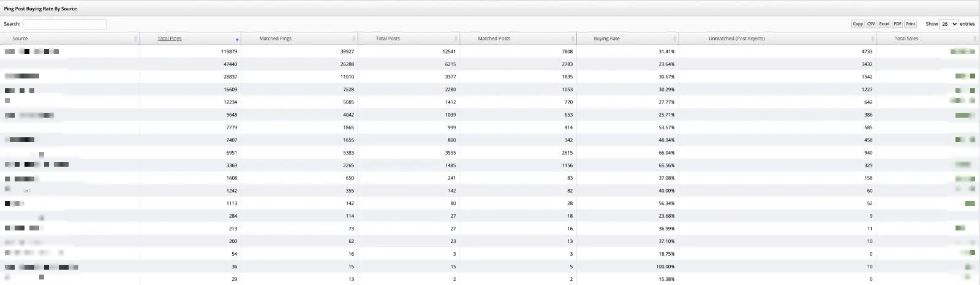980x285 pixels.
Task: Download table as PDF
Action: click(897, 24)
